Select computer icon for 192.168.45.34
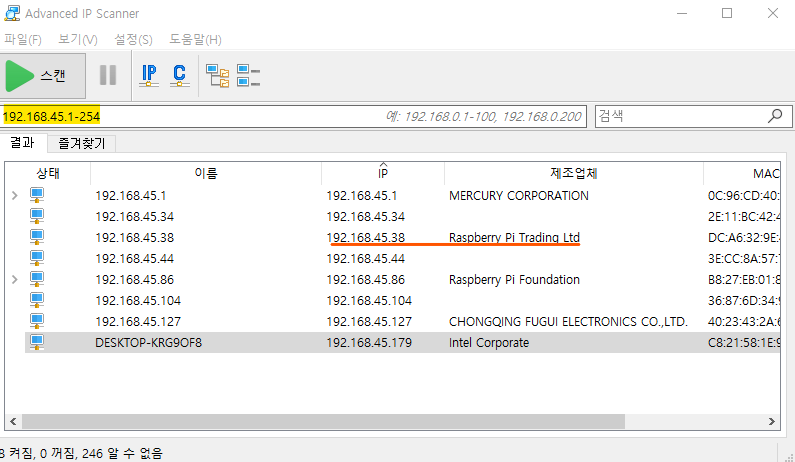 37,216
